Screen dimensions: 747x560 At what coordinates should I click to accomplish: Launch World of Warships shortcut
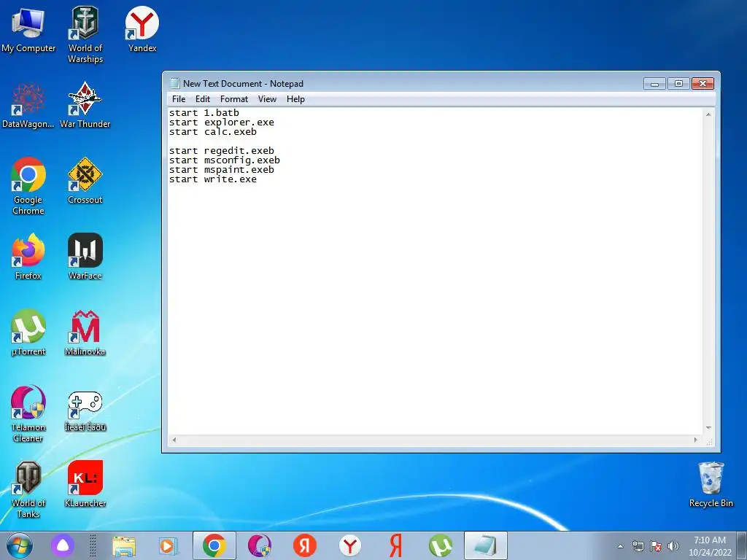(x=85, y=34)
